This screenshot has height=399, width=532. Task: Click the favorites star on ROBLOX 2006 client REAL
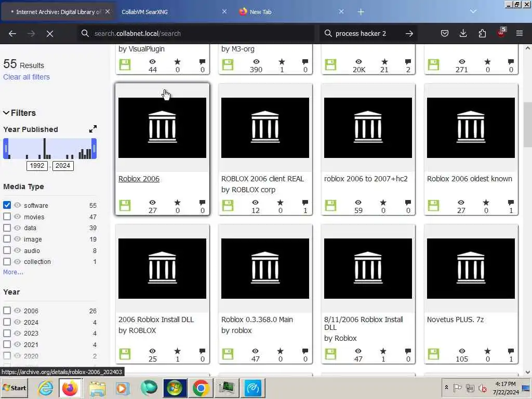coord(280,203)
